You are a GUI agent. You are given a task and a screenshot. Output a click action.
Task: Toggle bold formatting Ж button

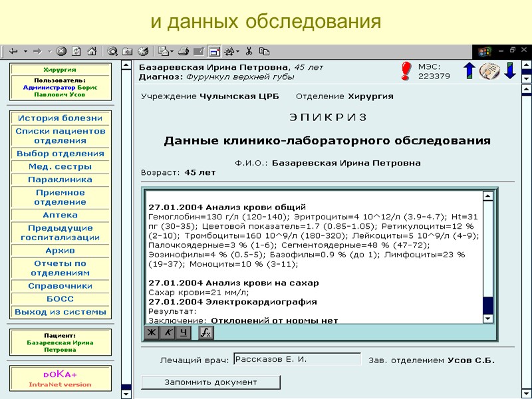coord(152,332)
